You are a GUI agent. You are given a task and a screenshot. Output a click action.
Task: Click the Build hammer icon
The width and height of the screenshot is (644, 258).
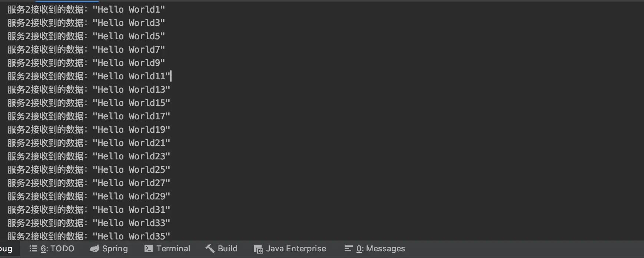(x=210, y=248)
